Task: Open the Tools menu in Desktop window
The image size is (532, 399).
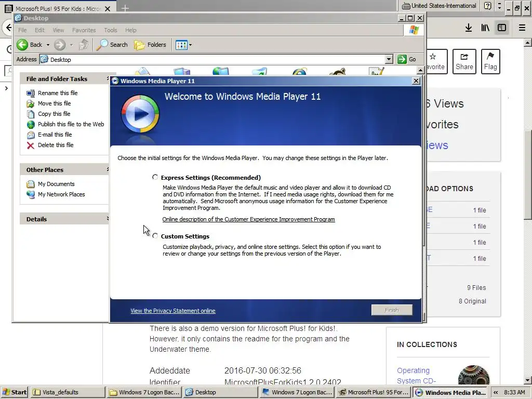Action: tap(110, 30)
